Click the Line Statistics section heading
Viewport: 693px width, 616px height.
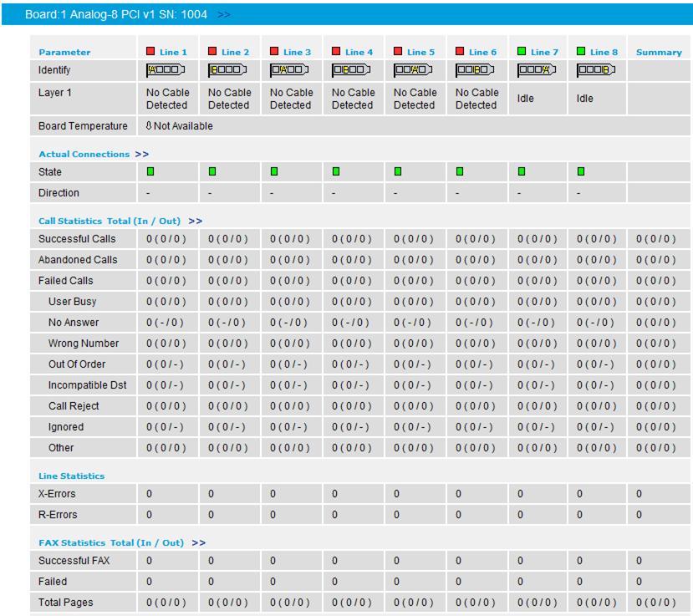[72, 476]
